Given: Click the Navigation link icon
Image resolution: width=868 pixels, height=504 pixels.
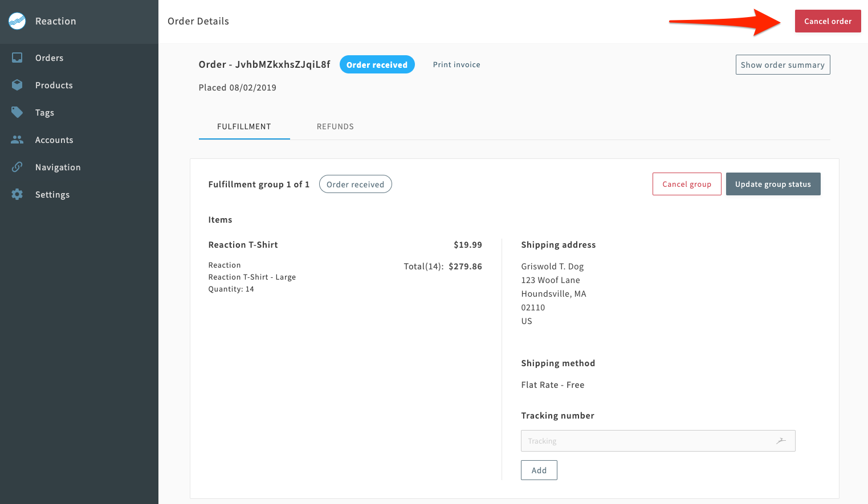Looking at the screenshot, I should point(17,167).
